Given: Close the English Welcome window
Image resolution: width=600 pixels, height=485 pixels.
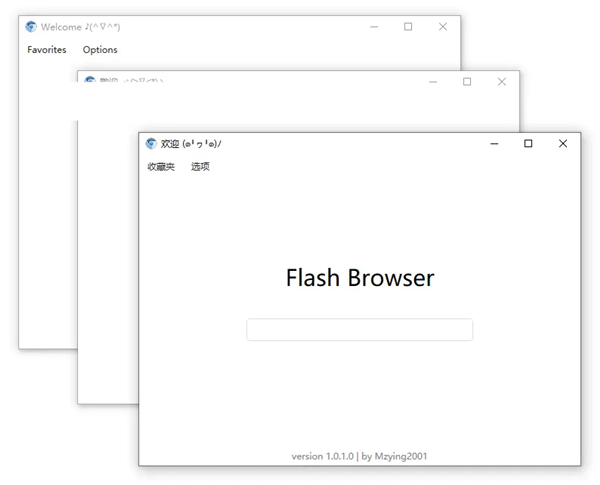Looking at the screenshot, I should (442, 27).
